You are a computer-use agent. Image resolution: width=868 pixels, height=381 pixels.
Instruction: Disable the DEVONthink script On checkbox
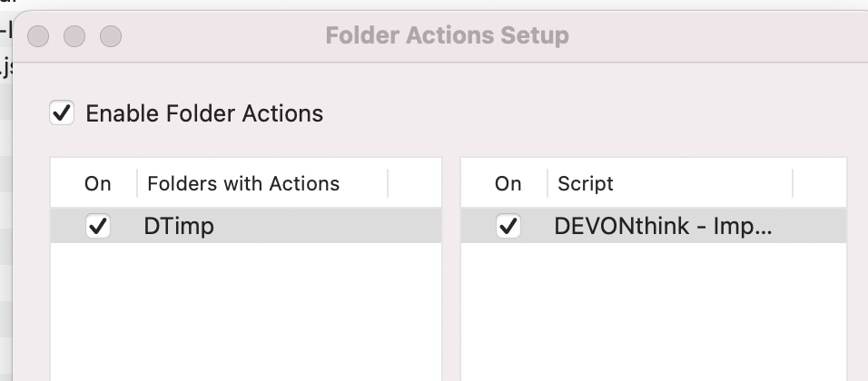(x=508, y=226)
